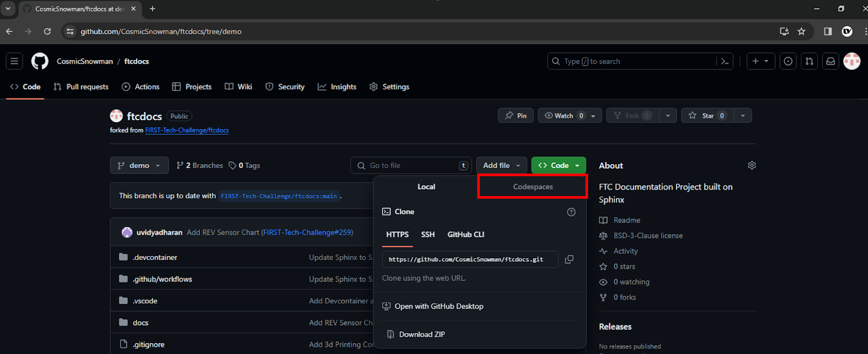Reload the page in the browser
Viewport: 868px width, 354px height.
click(47, 31)
